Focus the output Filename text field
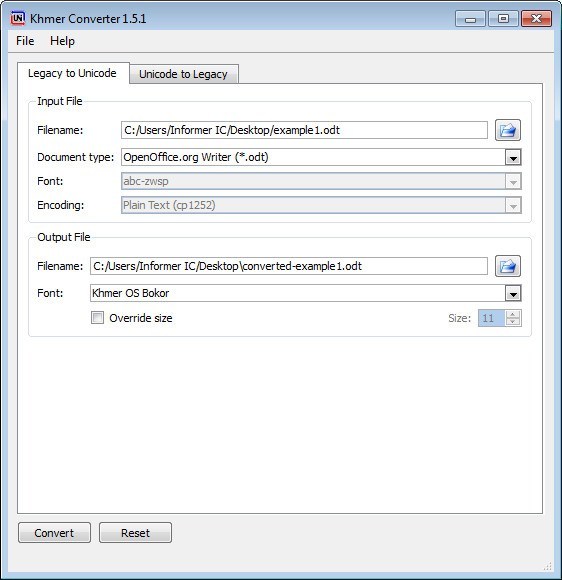The image size is (562, 580). 289,266
